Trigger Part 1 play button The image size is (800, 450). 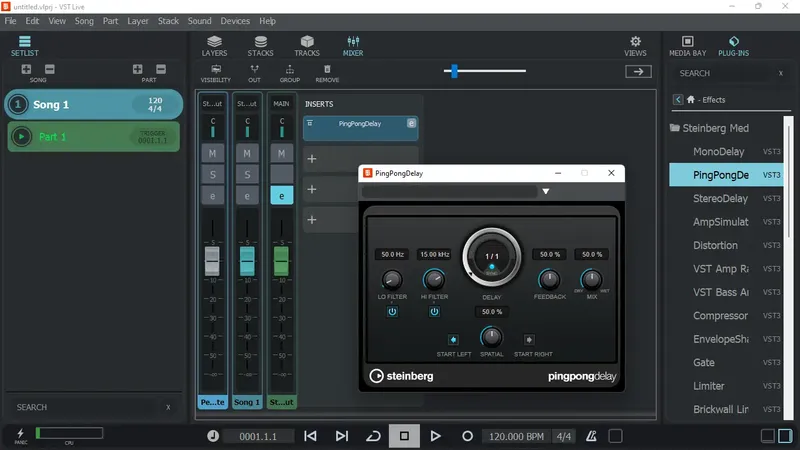pyautogui.click(x=21, y=136)
